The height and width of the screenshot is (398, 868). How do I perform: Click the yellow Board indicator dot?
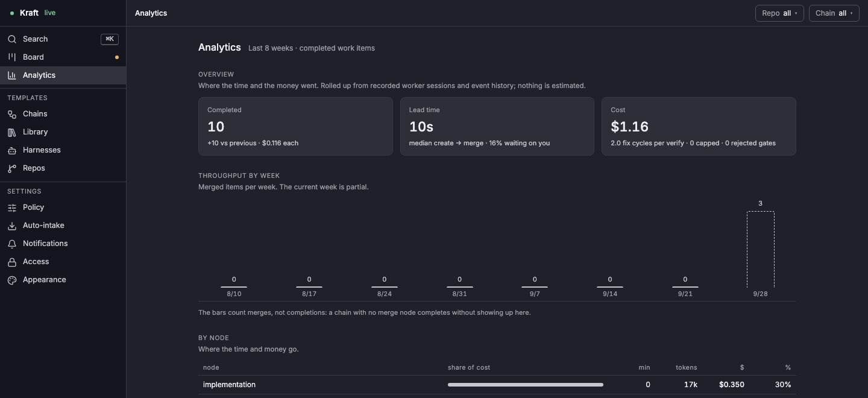(117, 57)
